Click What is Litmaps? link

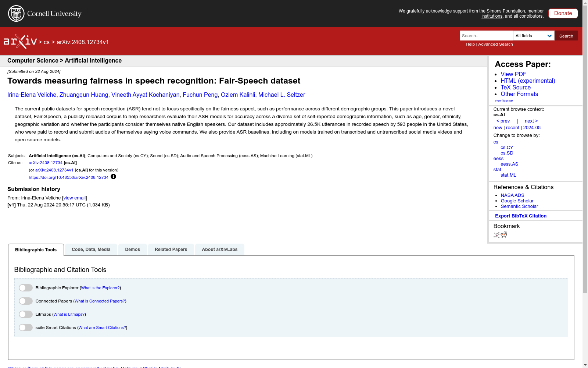[69, 314]
